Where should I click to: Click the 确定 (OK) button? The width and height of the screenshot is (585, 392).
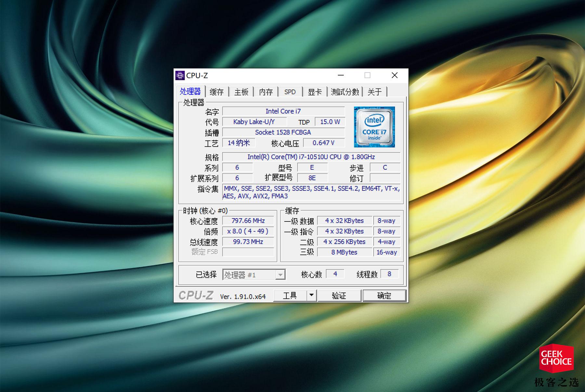pos(384,296)
